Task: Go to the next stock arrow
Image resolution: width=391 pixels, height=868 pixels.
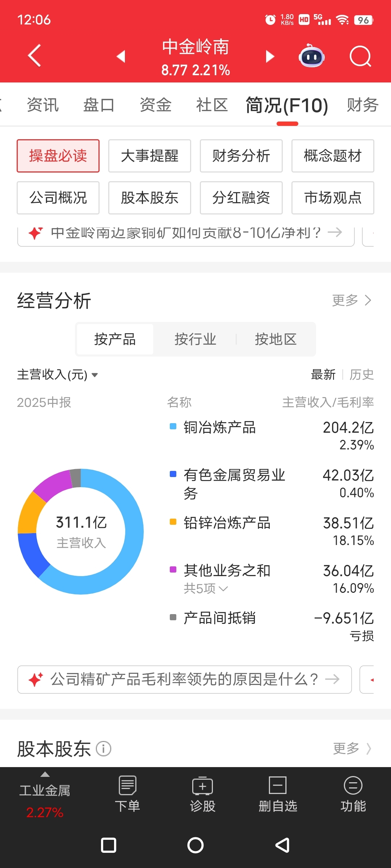Action: pos(270,56)
